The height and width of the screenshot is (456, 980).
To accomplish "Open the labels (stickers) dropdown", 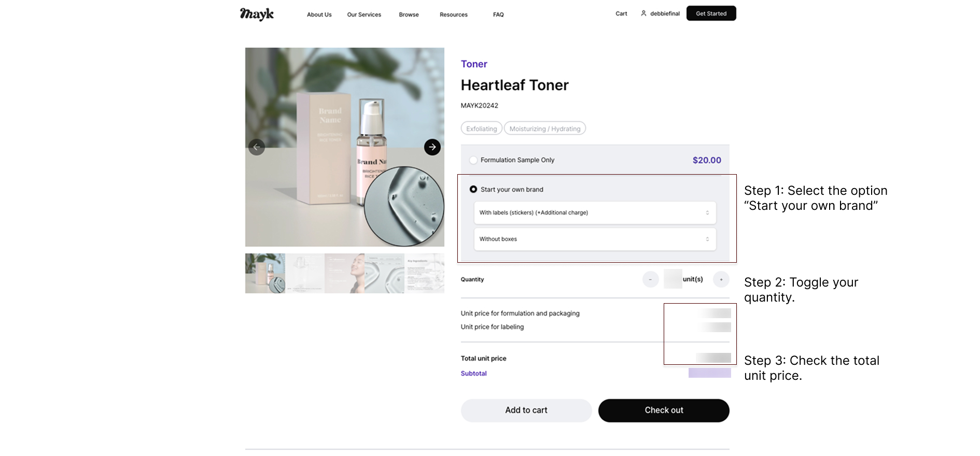I will click(x=595, y=213).
